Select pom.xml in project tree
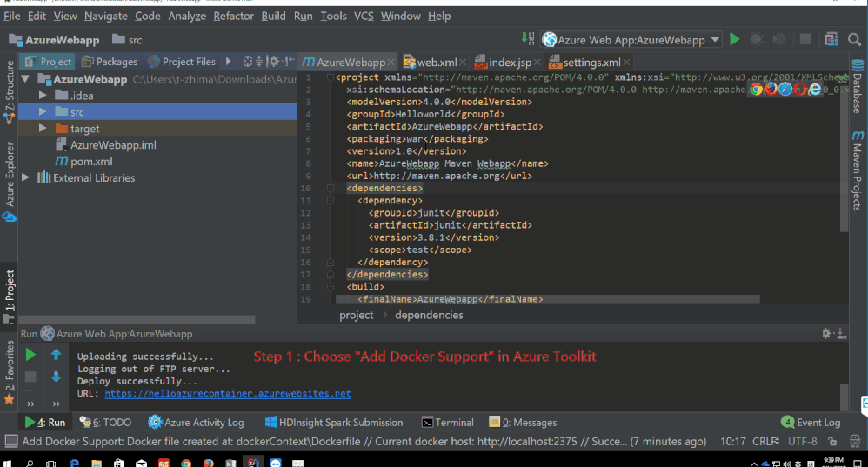Image resolution: width=868 pixels, height=467 pixels. (91, 161)
